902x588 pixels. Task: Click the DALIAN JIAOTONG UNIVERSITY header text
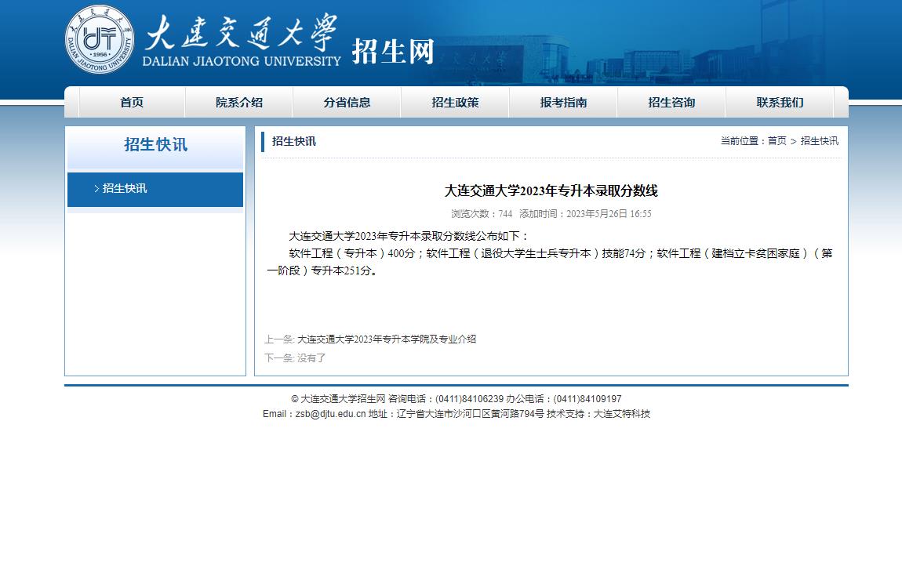(x=242, y=61)
